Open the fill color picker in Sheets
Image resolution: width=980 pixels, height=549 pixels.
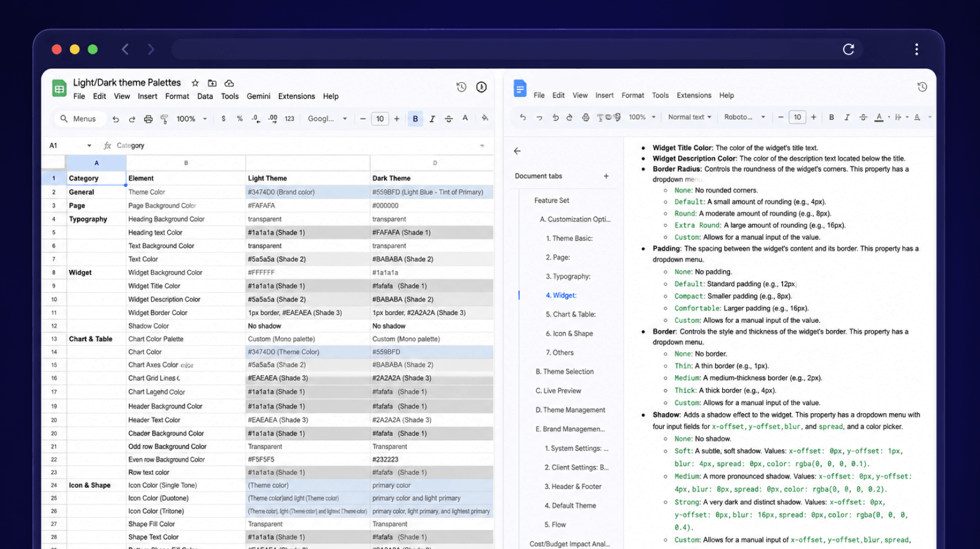485,119
